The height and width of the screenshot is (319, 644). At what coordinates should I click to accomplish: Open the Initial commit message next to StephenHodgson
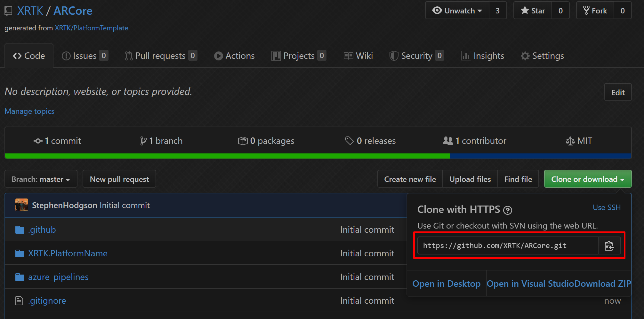(x=125, y=205)
